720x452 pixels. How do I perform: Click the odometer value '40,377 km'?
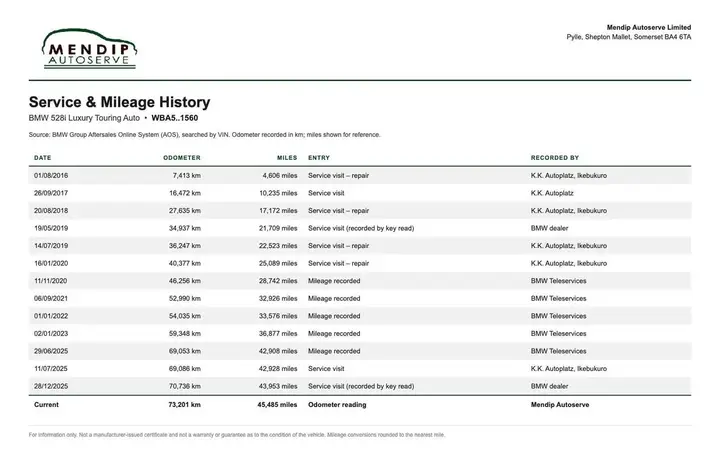pyautogui.click(x=185, y=263)
